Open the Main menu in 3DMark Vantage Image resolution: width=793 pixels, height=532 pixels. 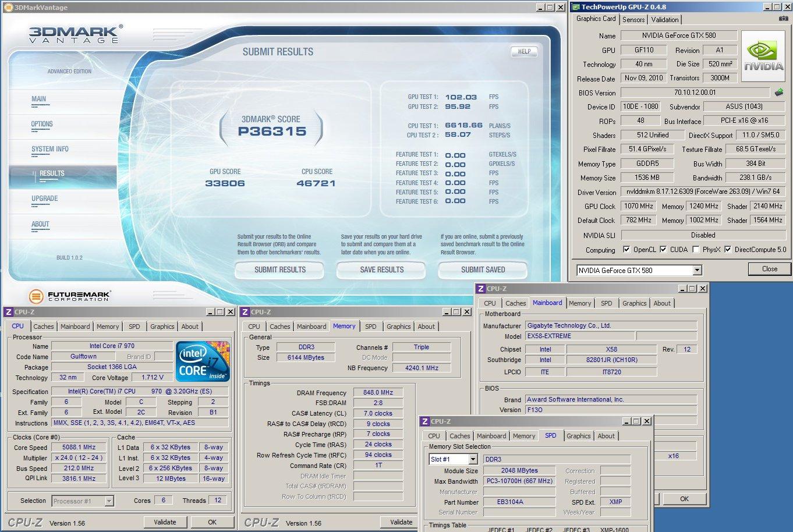[38, 99]
